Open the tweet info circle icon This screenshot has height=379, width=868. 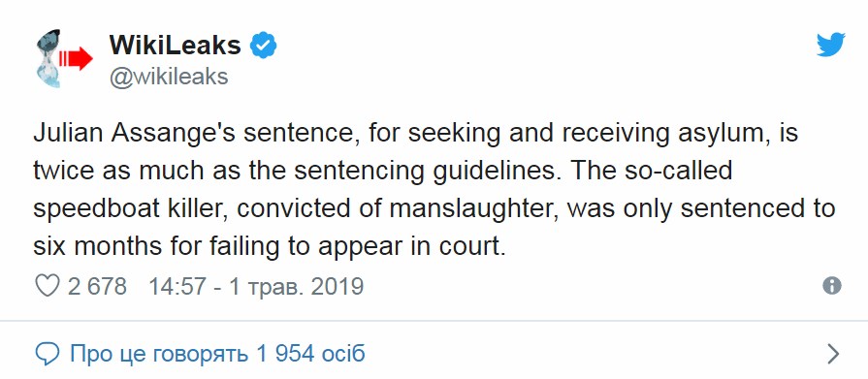point(832,286)
